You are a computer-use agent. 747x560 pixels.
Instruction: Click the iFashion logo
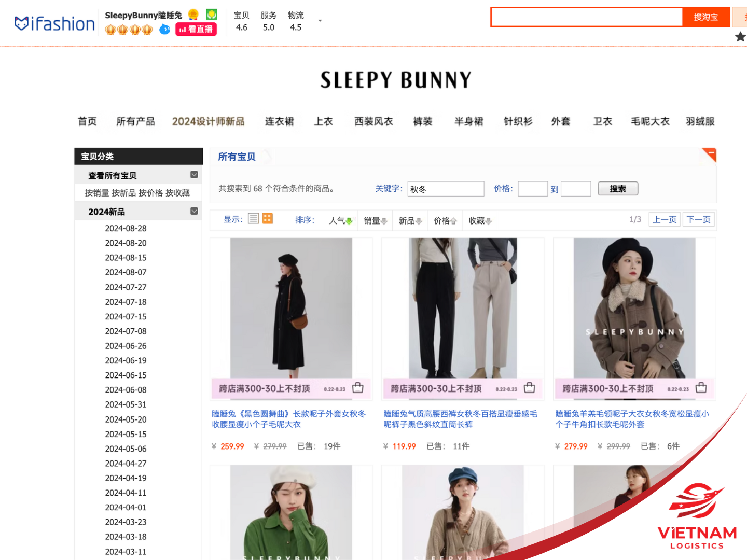pos(54,24)
